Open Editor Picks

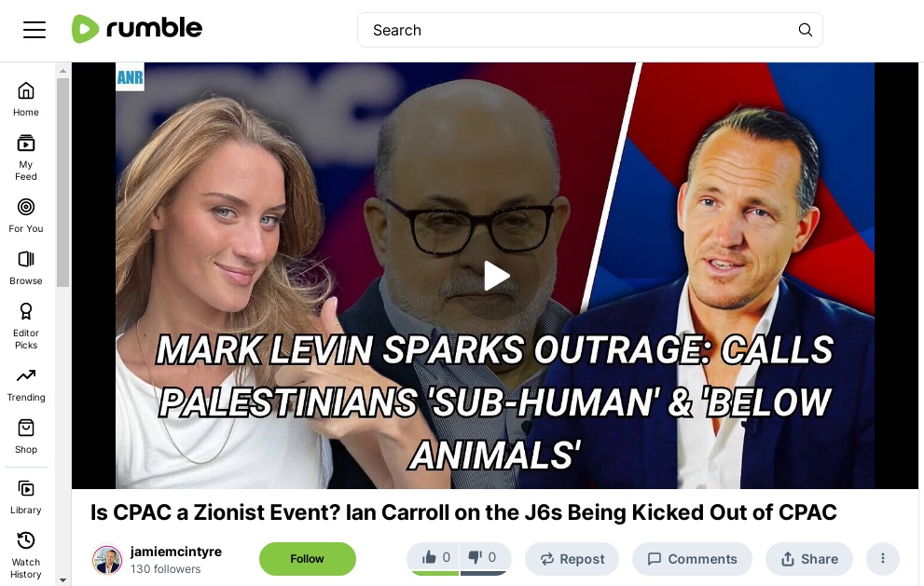(26, 326)
